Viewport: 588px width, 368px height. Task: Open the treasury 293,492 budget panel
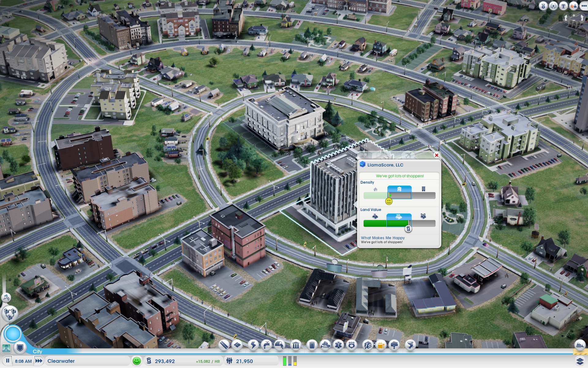pyautogui.click(x=165, y=361)
